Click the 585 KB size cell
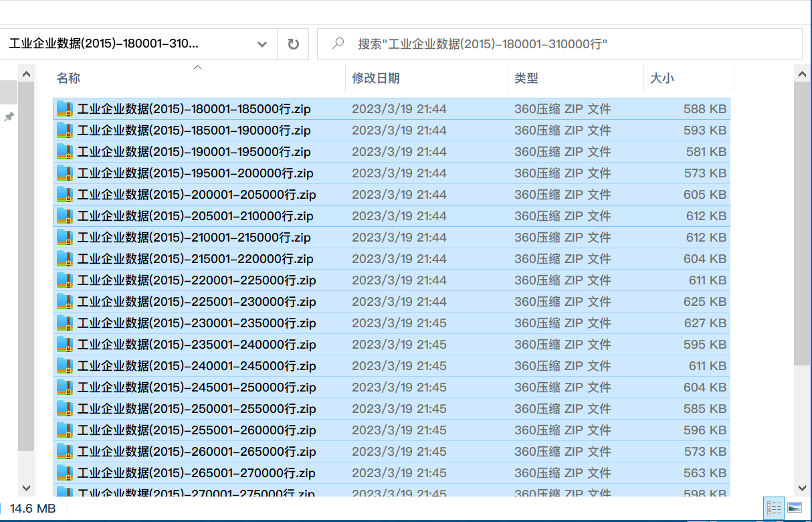This screenshot has width=812, height=522. pyautogui.click(x=705, y=409)
